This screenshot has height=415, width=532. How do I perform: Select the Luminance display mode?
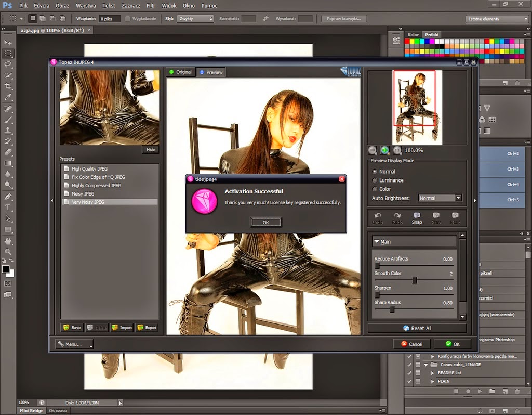pos(375,180)
